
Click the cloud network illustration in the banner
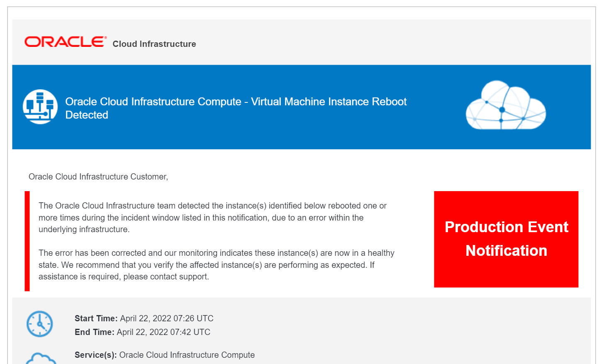click(506, 105)
